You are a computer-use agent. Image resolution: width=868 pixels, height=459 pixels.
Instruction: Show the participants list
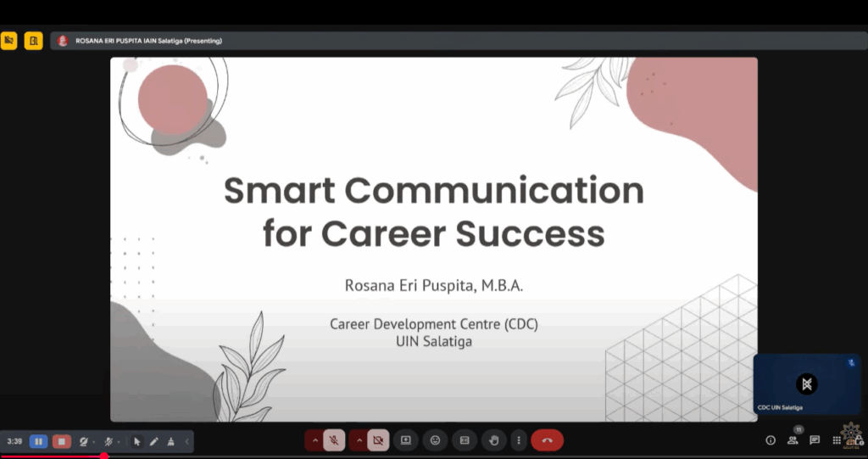click(x=793, y=440)
